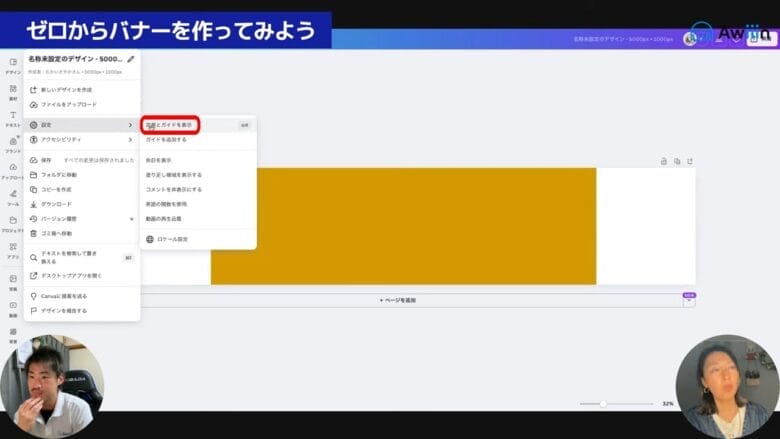Choose ガイドを追加する from the submenu
Viewport: 780px width, 439px height.
pyautogui.click(x=198, y=140)
